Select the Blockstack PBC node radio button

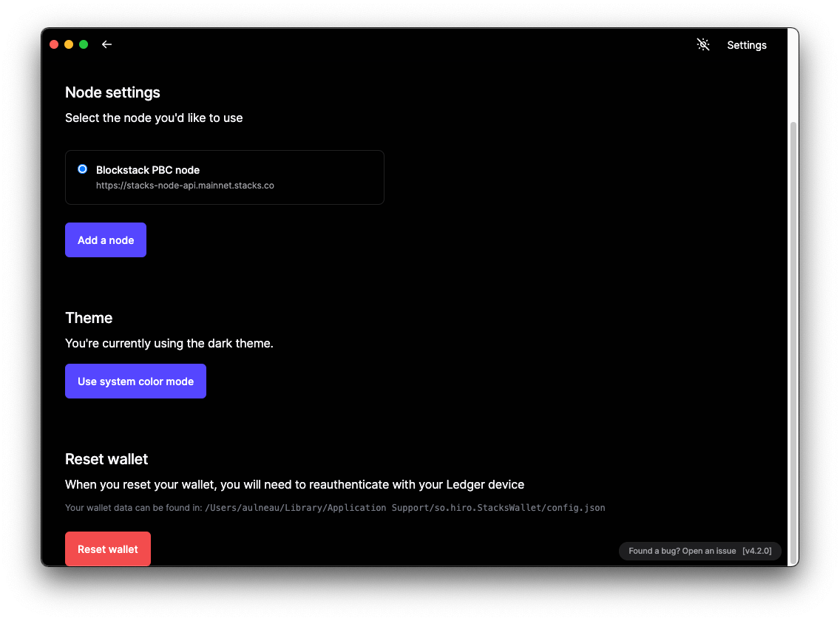click(x=83, y=169)
